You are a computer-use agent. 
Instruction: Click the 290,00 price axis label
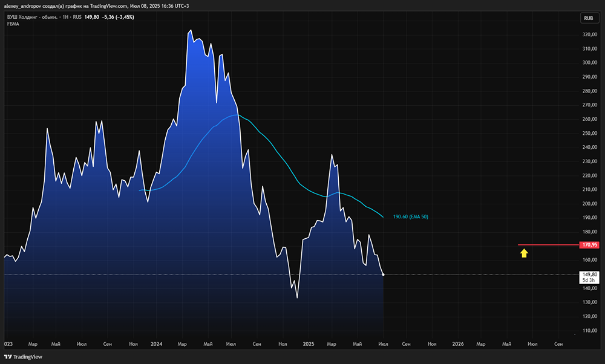pyautogui.click(x=589, y=77)
